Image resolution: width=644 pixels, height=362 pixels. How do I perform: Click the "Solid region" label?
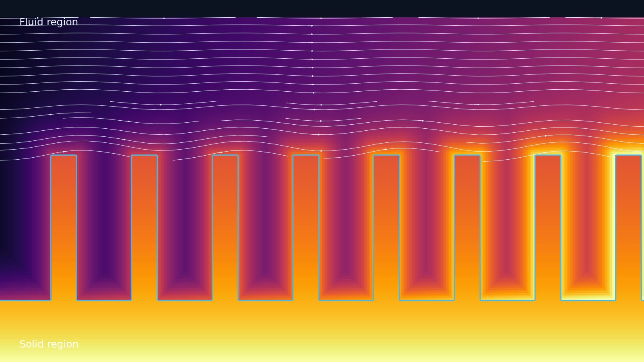tap(49, 344)
